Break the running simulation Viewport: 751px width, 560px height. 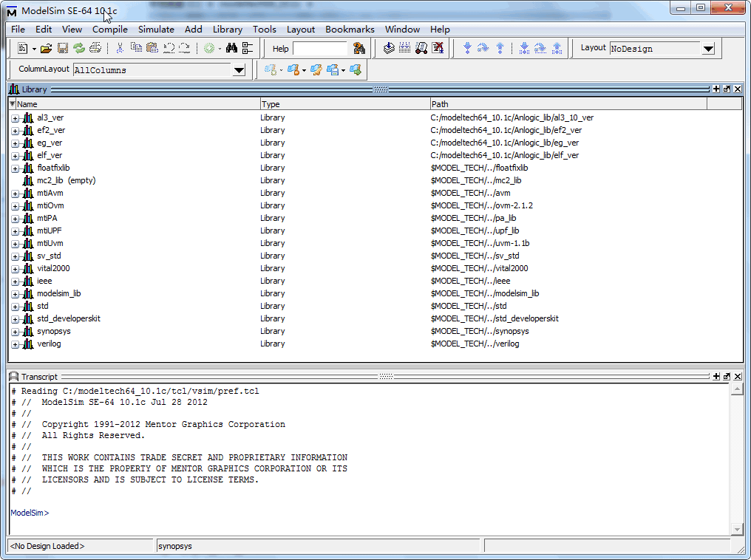tap(437, 47)
